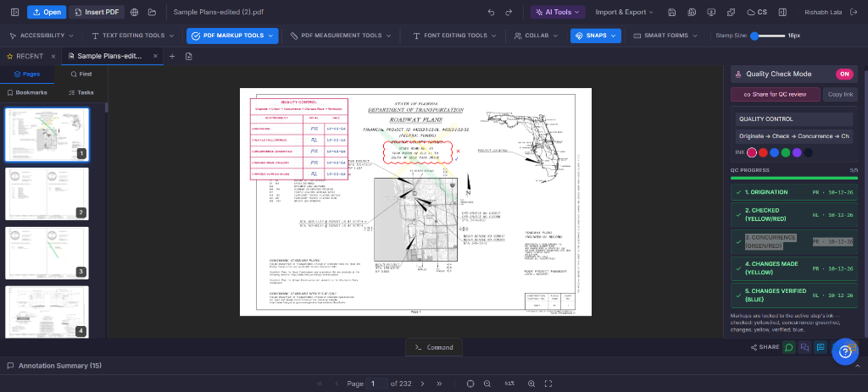The height and width of the screenshot is (392, 868).
Task: Add a new tab with plus icon
Action: click(172, 56)
